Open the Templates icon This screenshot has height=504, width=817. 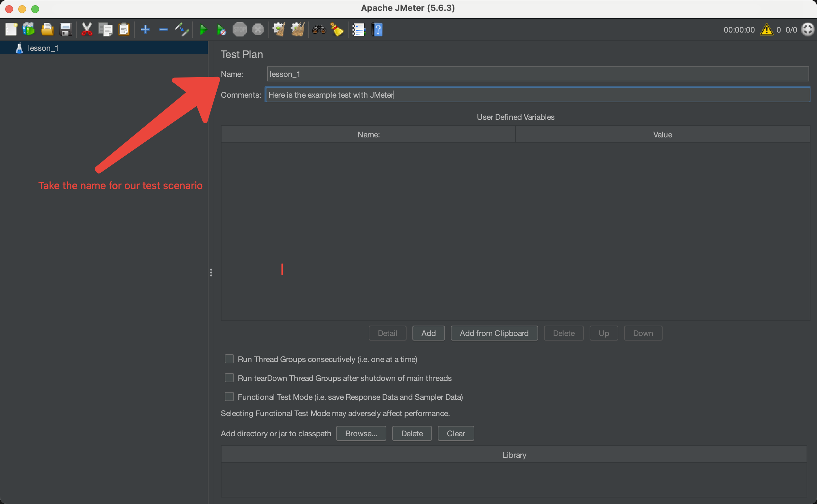pos(29,30)
